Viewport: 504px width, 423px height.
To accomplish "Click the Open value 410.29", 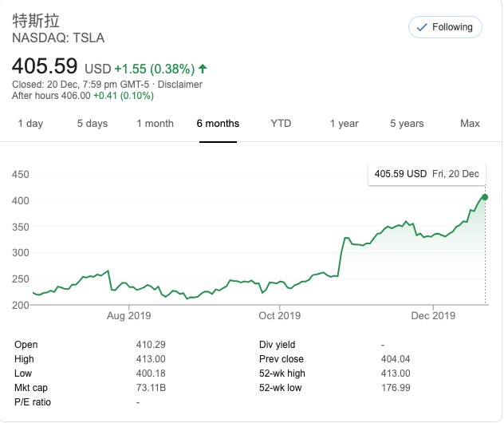I will [151, 345].
